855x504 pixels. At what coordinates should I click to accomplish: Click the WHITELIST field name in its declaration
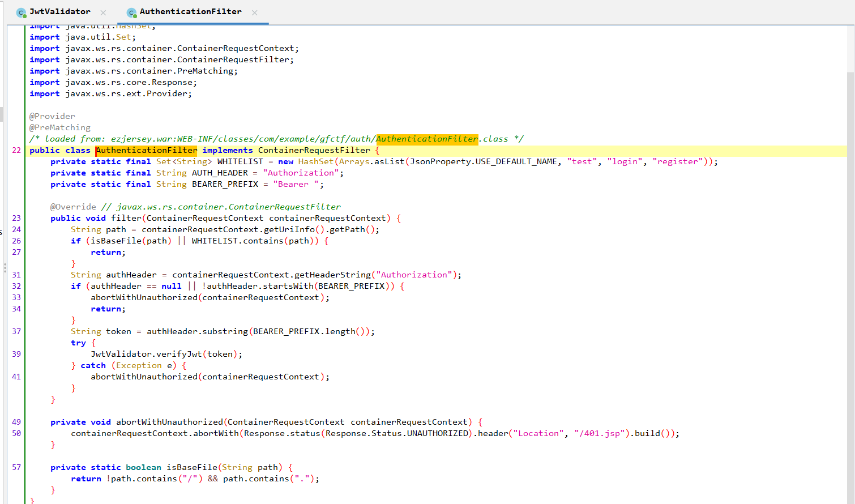pos(240,161)
